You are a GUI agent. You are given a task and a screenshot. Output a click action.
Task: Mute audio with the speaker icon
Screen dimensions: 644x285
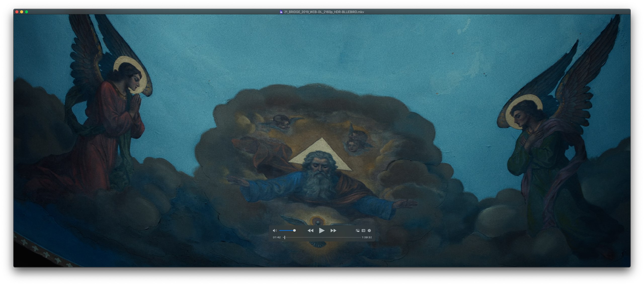coord(275,230)
